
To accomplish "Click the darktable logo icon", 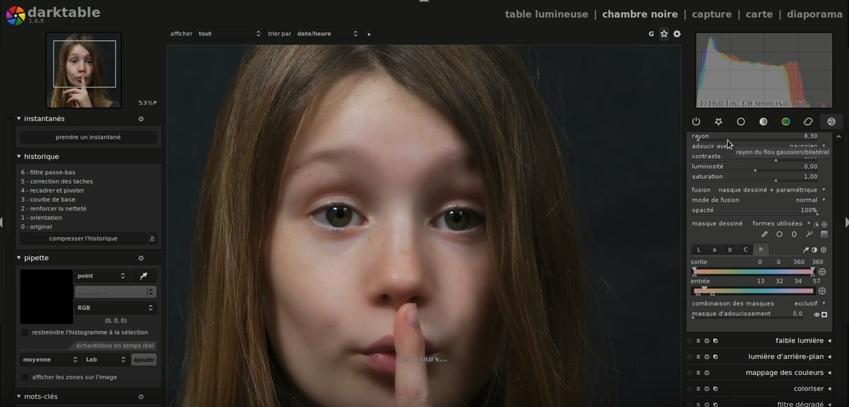I will click(16, 15).
